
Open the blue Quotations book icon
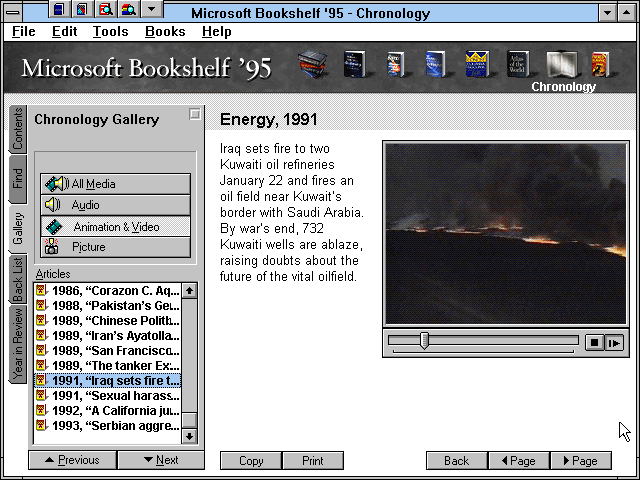[x=435, y=64]
